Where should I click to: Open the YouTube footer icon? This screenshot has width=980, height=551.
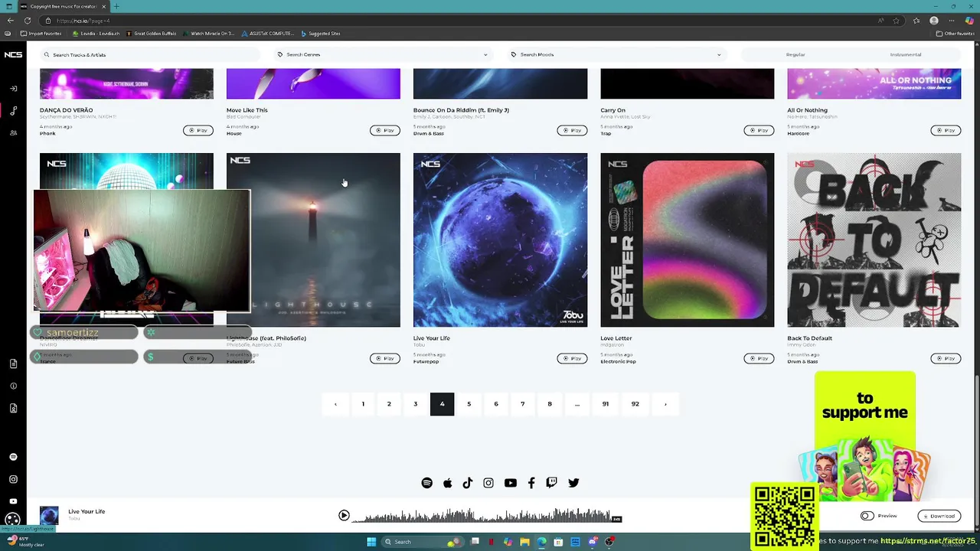click(x=510, y=483)
